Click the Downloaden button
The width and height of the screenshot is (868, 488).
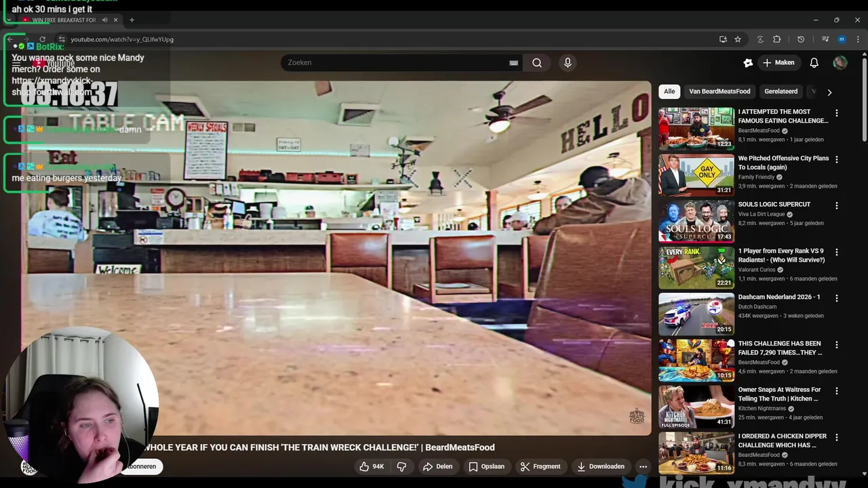(x=601, y=466)
